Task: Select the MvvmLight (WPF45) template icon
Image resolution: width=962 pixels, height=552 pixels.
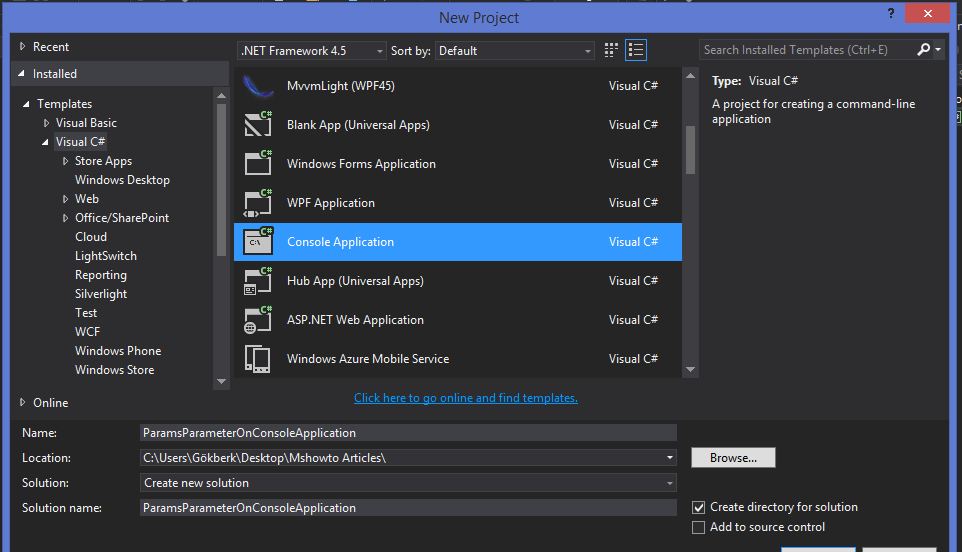Action: click(258, 86)
